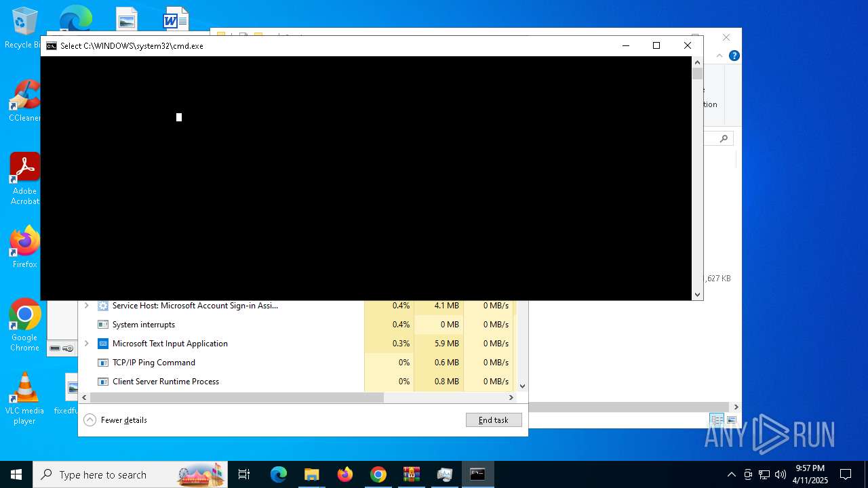Viewport: 868px width, 488px height.
Task: Maximize the cmd.exe window
Action: point(656,45)
